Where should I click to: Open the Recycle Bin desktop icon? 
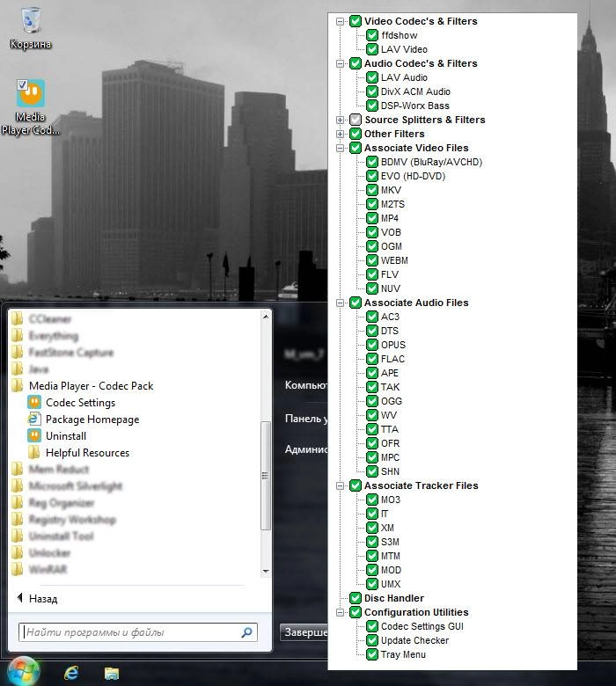[30, 27]
